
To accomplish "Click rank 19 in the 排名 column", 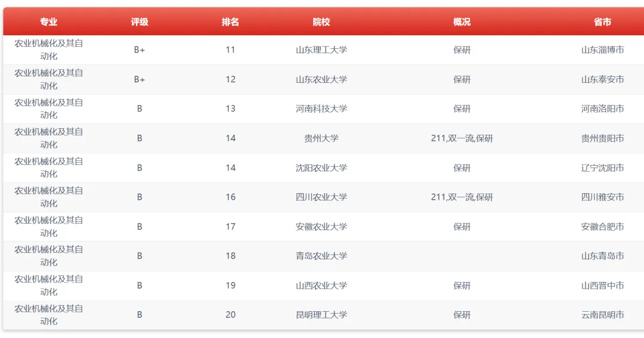I will [230, 285].
